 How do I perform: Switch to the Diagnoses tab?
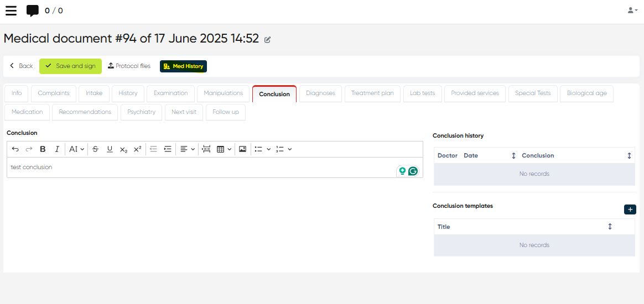(x=320, y=93)
